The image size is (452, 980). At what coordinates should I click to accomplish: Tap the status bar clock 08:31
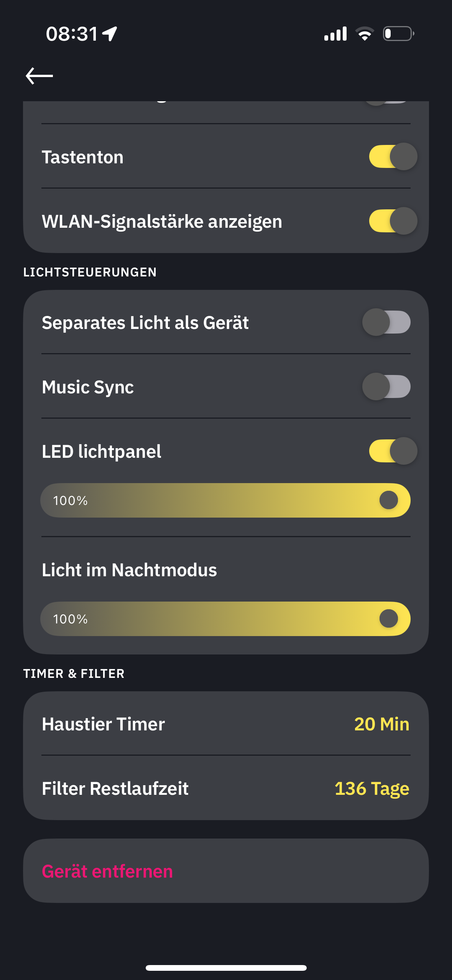tap(72, 34)
